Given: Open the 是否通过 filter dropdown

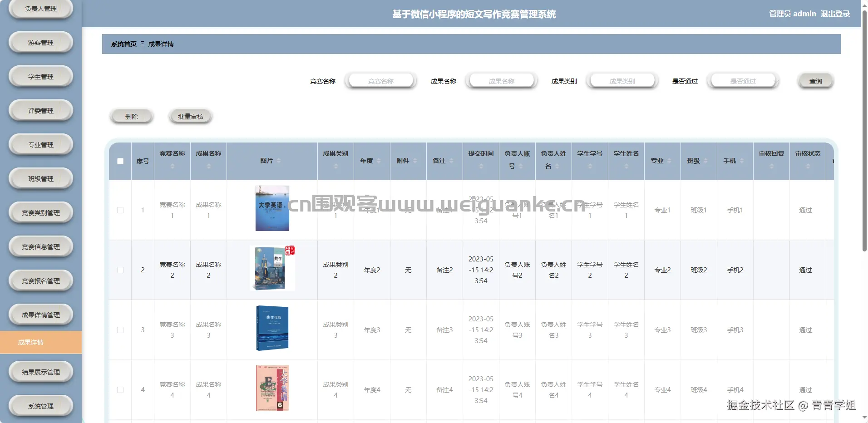Looking at the screenshot, I should tap(743, 81).
